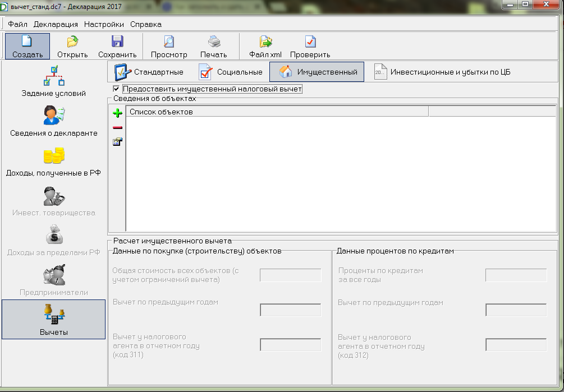564x392 pixels.
Task: Select the Вычеты section
Action: click(x=54, y=320)
